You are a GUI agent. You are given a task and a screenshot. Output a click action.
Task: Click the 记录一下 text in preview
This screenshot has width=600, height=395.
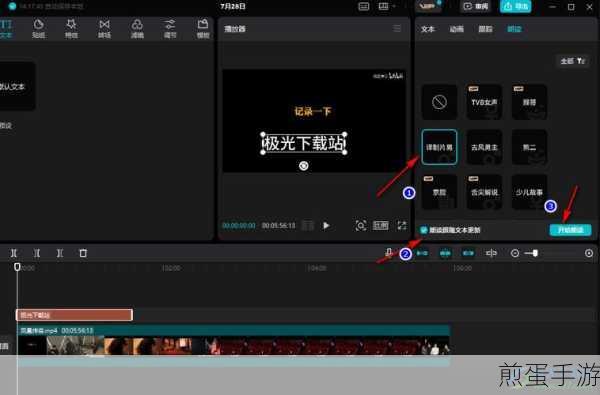click(x=313, y=111)
